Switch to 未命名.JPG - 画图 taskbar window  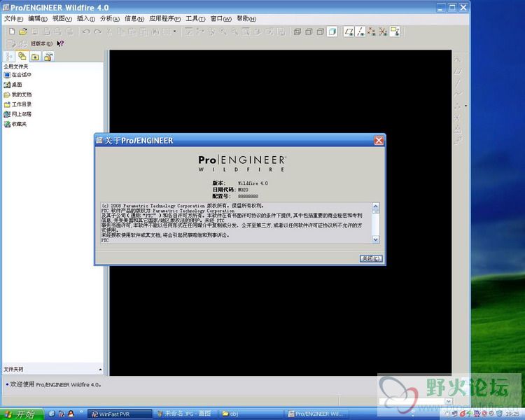click(x=185, y=414)
